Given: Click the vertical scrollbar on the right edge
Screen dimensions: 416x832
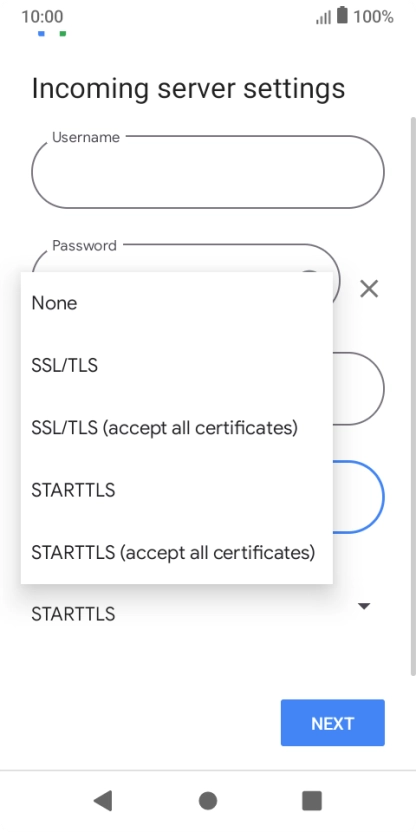Looking at the screenshot, I should click(x=413, y=396).
